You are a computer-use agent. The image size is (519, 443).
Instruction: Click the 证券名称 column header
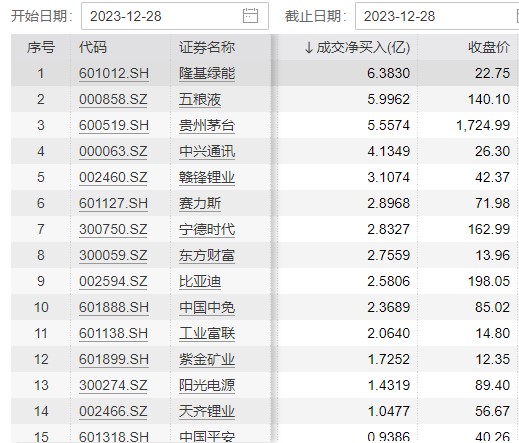click(x=207, y=47)
